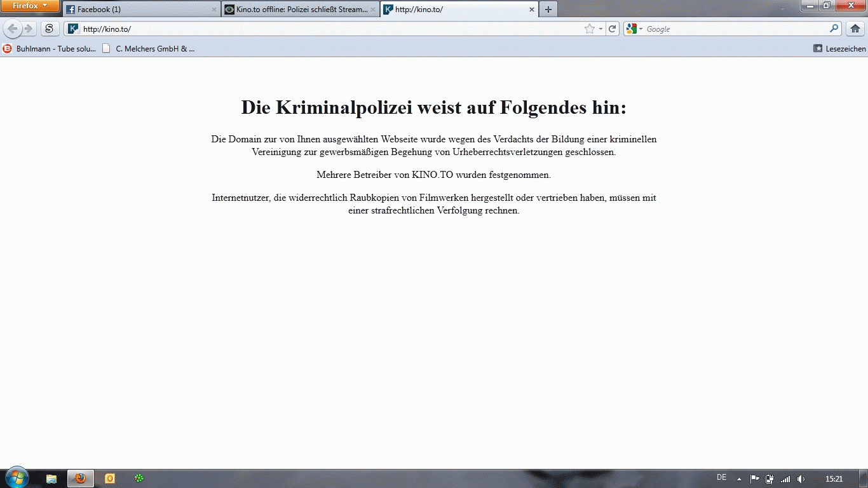Screen dimensions: 868x488
Task: Close the http://kino.to/ tab
Action: pyautogui.click(x=532, y=10)
